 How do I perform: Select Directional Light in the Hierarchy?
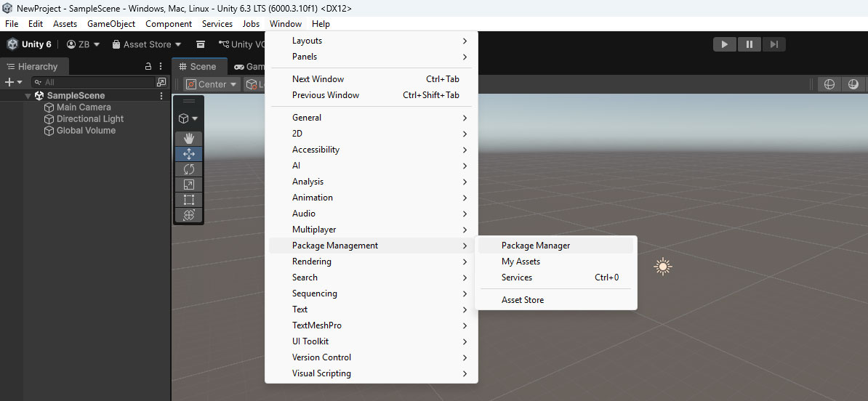[90, 119]
